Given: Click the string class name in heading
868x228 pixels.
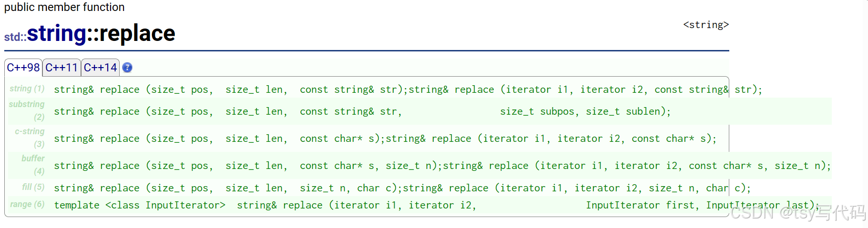Looking at the screenshot, I should click(57, 33).
